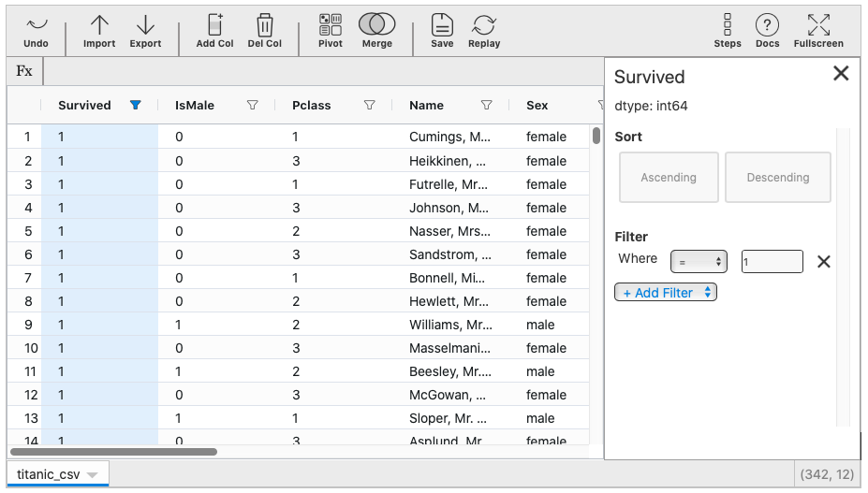Open the filter condition operator dropdown
Screen dimensions: 868x493
click(x=699, y=262)
